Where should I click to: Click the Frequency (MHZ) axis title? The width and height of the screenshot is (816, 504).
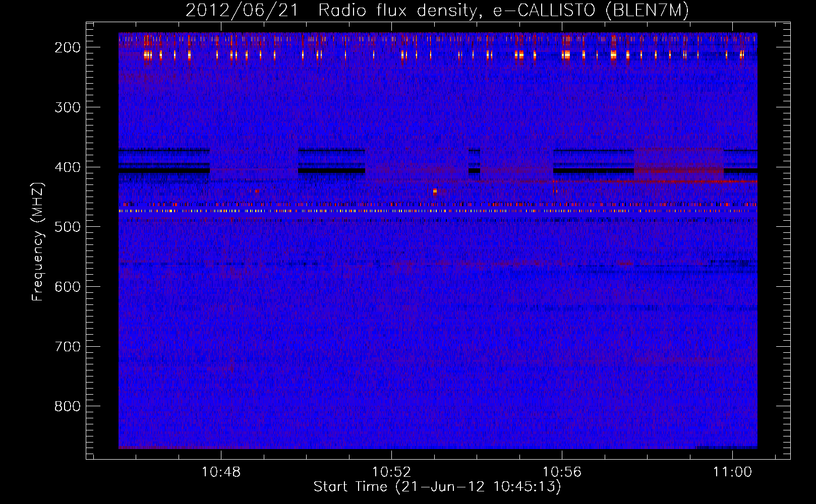(38, 241)
